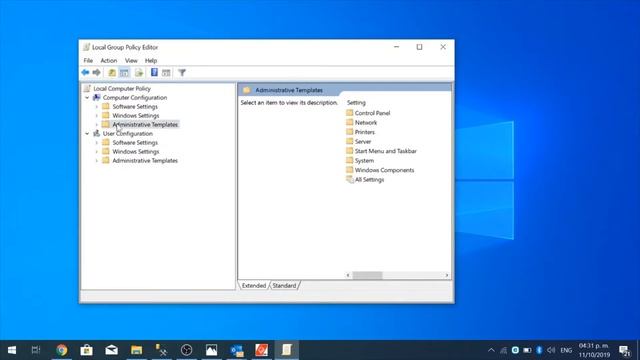The height and width of the screenshot is (360, 640).
Task: Click the Forward arrow in toolbar
Action: (x=97, y=73)
